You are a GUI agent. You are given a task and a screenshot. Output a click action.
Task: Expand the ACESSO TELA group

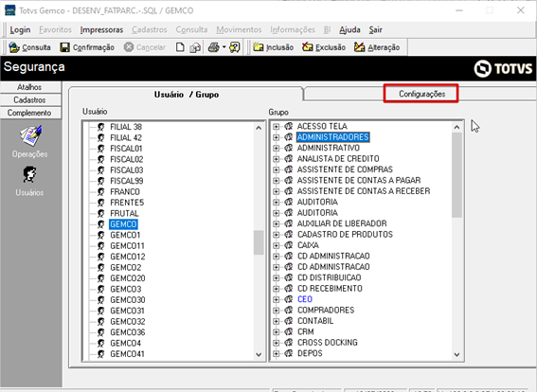tap(276, 127)
